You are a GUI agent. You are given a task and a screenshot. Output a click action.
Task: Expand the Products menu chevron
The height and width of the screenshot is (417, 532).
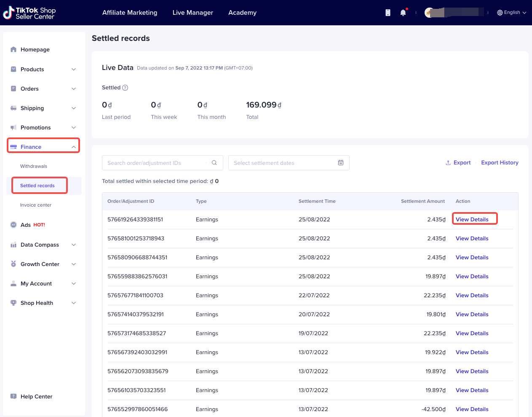(x=74, y=69)
